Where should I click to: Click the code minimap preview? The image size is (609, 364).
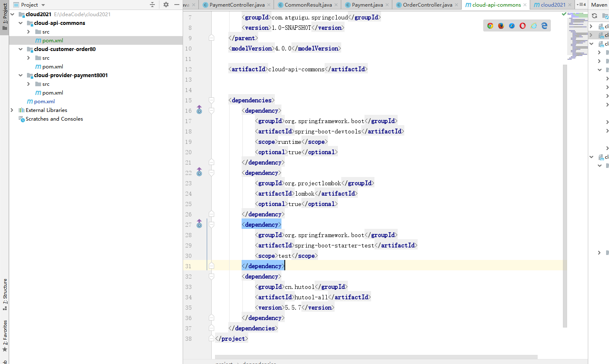(x=577, y=36)
